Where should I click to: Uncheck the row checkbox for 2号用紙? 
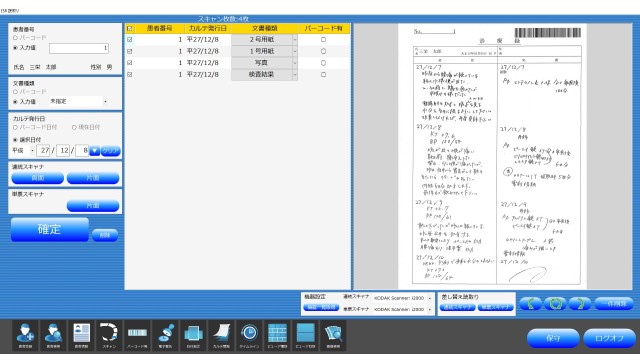click(130, 40)
